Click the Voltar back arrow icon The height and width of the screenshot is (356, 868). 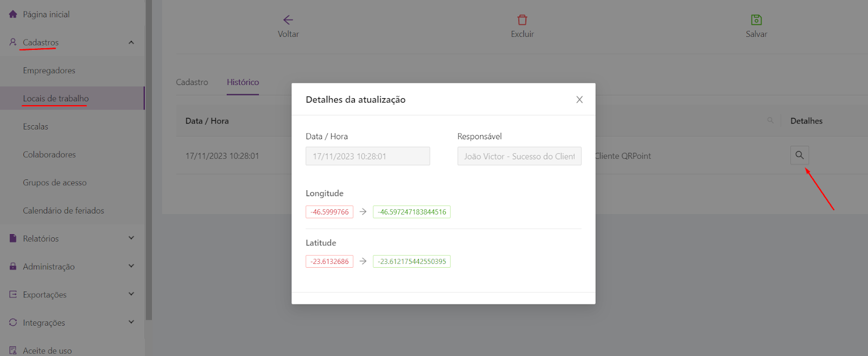[x=288, y=20]
